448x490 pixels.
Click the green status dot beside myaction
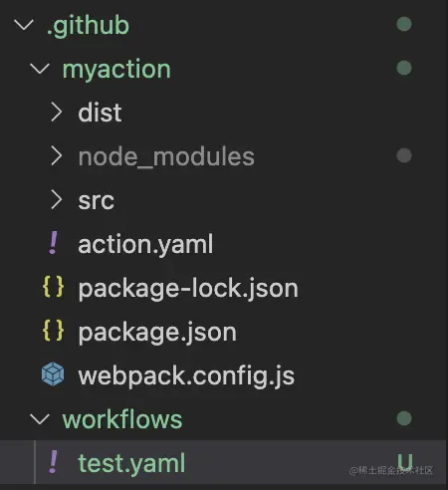click(x=404, y=68)
